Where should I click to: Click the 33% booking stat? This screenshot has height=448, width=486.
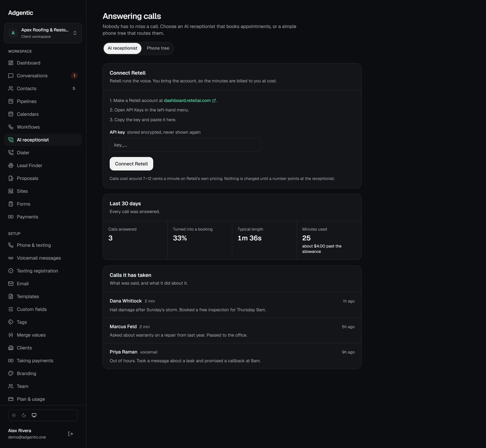pos(180,238)
